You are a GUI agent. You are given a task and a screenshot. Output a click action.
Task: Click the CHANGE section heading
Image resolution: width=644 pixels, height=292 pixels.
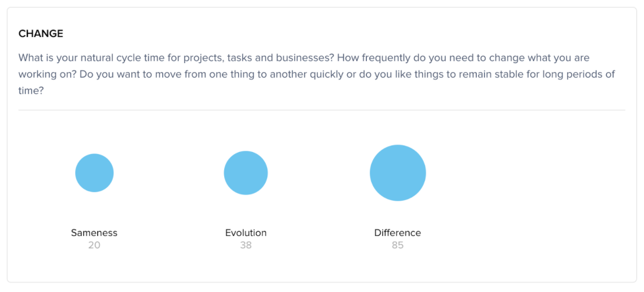click(41, 34)
